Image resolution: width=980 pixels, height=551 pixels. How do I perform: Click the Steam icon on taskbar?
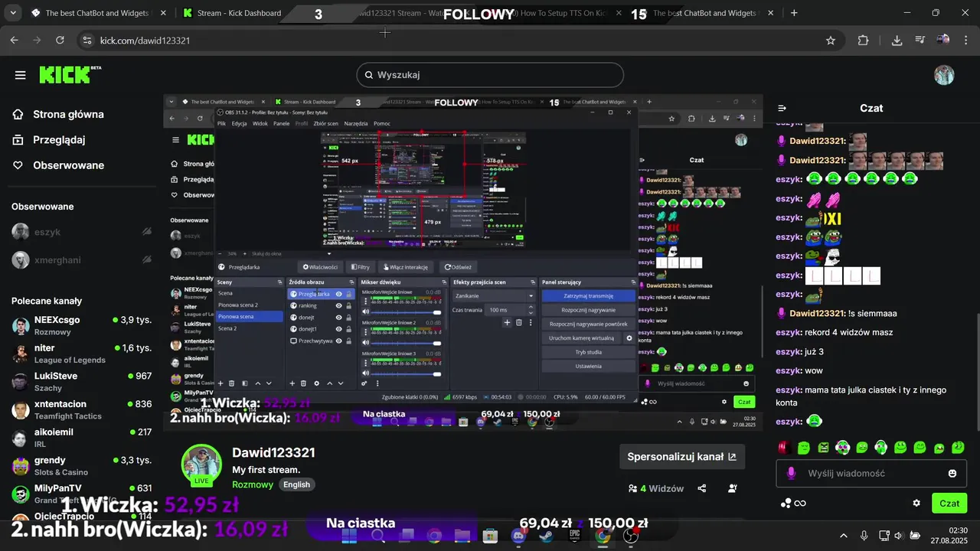click(547, 536)
